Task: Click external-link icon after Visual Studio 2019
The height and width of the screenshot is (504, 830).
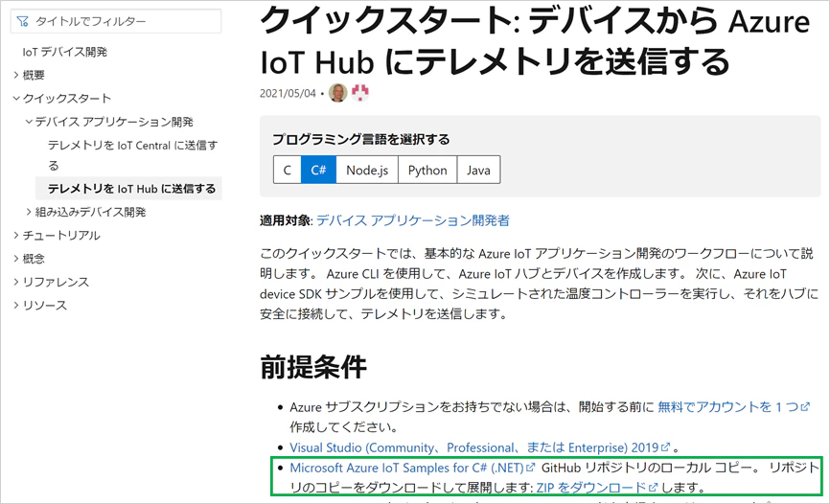Action: (666, 447)
